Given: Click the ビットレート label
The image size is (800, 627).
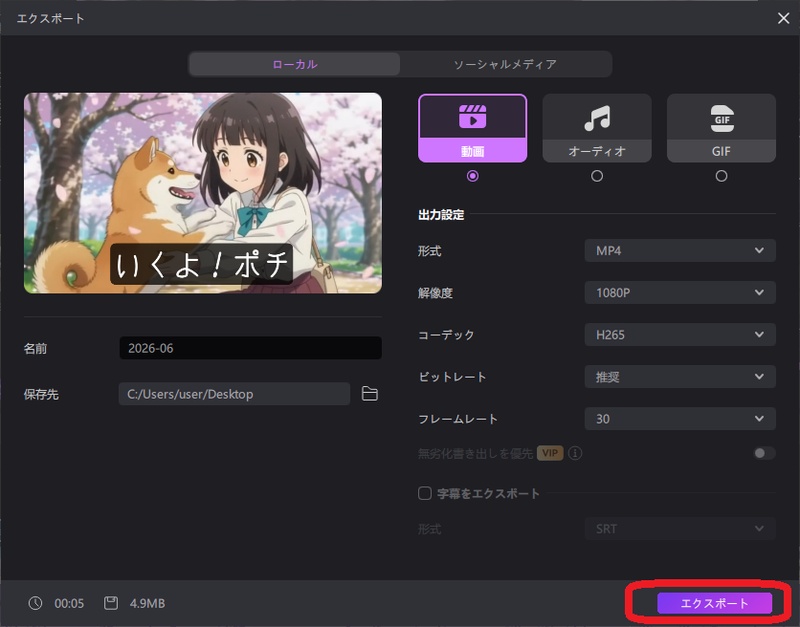Looking at the screenshot, I should (452, 377).
